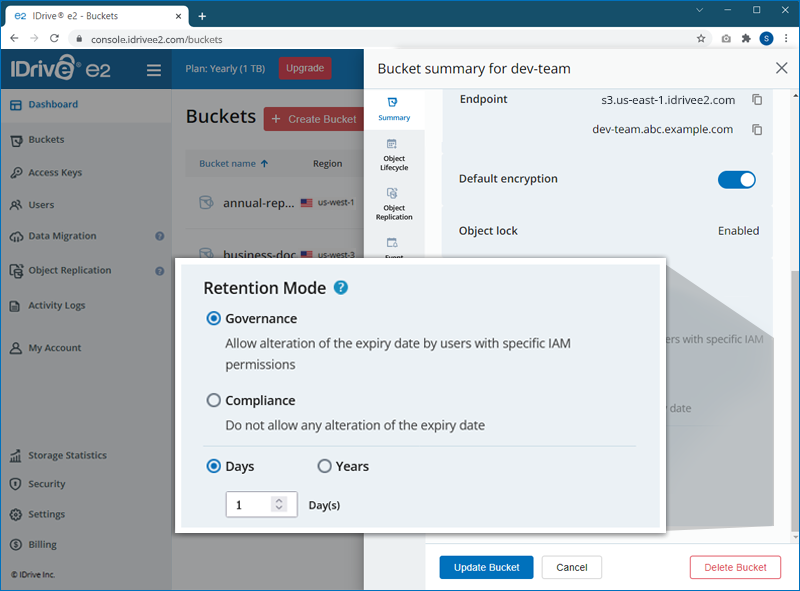Sort buckets by Bucket name column
The width and height of the screenshot is (800, 591).
pos(233,164)
